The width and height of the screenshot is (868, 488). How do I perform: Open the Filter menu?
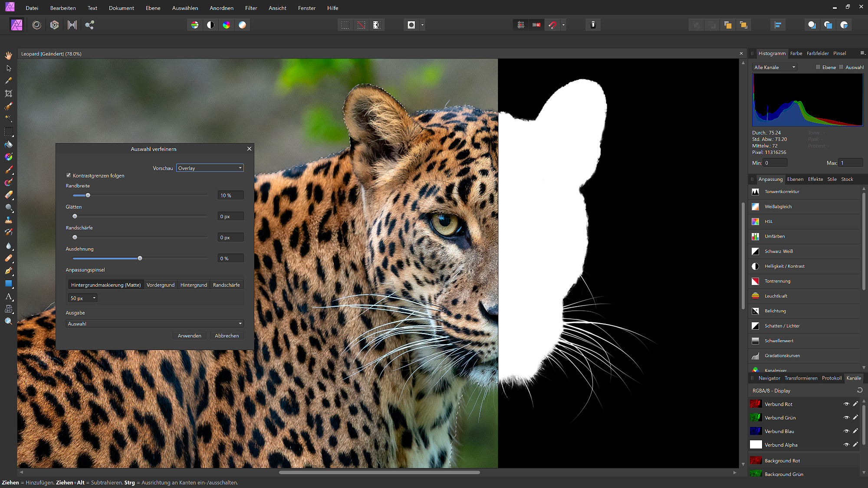pyautogui.click(x=251, y=8)
